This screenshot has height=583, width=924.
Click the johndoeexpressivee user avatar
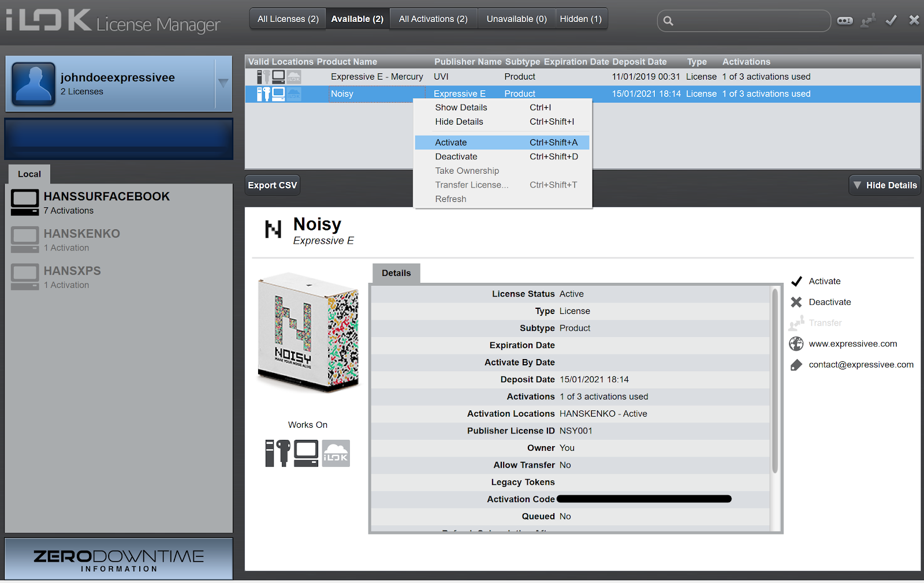33,84
